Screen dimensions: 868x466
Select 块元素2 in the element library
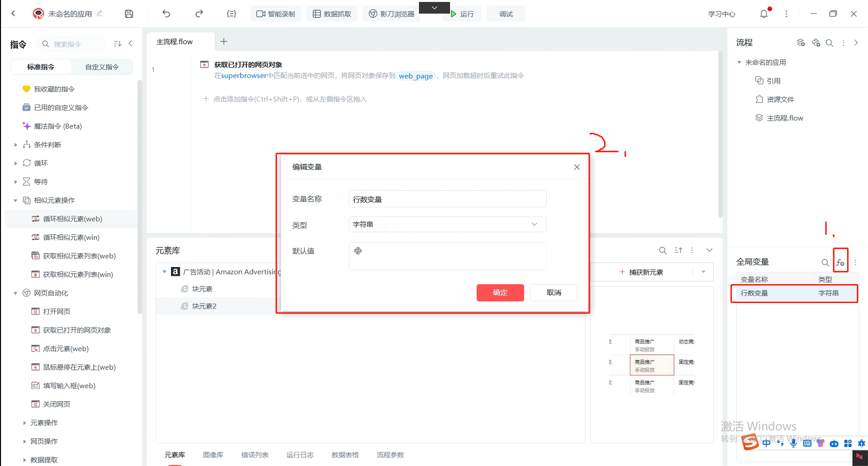pos(204,306)
